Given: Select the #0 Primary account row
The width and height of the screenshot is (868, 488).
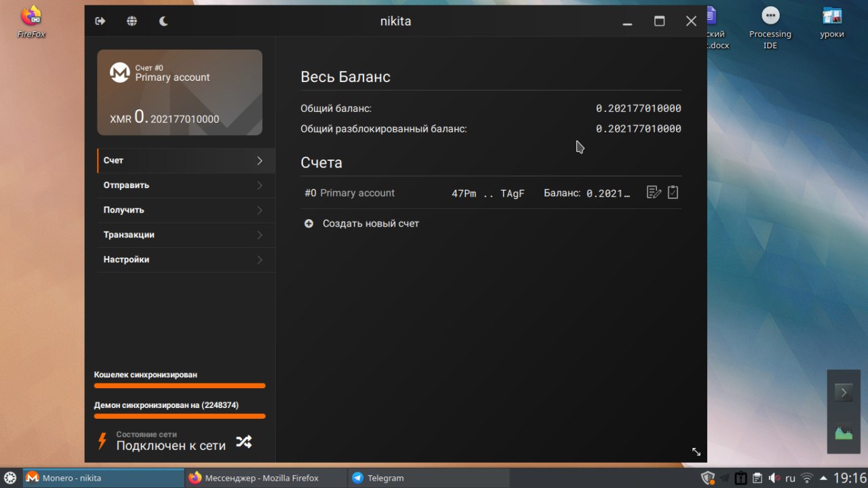Looking at the screenshot, I should pyautogui.click(x=491, y=193).
